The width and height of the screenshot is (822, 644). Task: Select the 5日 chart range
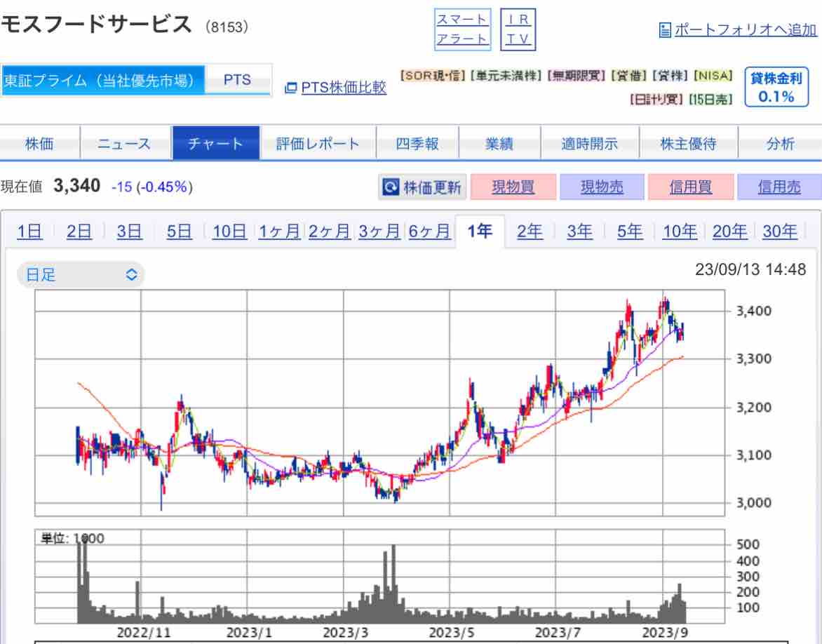[x=180, y=232]
